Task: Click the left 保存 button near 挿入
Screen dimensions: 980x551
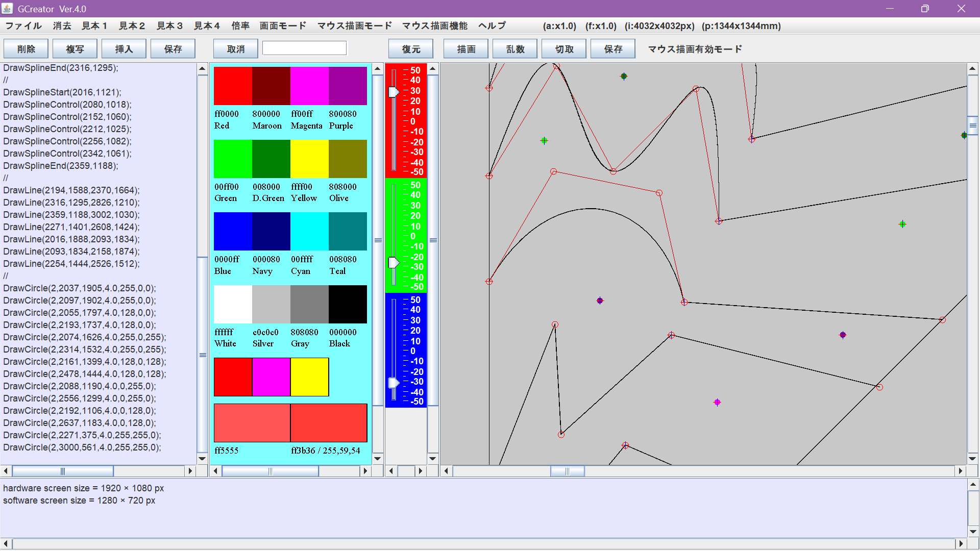Action: pyautogui.click(x=173, y=49)
